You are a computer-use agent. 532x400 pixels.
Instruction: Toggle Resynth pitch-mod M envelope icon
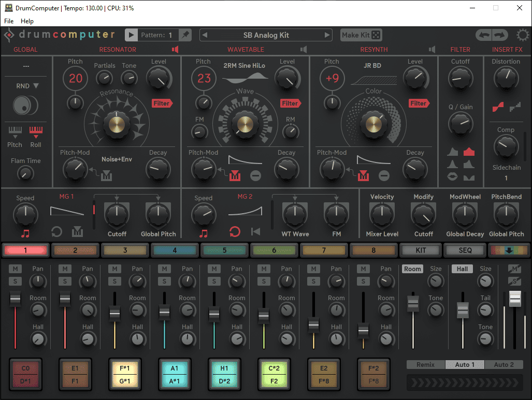tap(363, 175)
